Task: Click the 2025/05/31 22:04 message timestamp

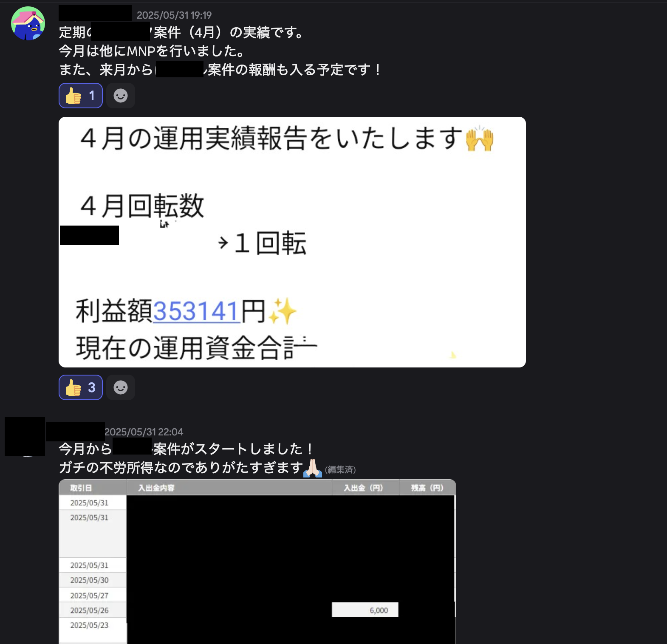Action: [144, 432]
